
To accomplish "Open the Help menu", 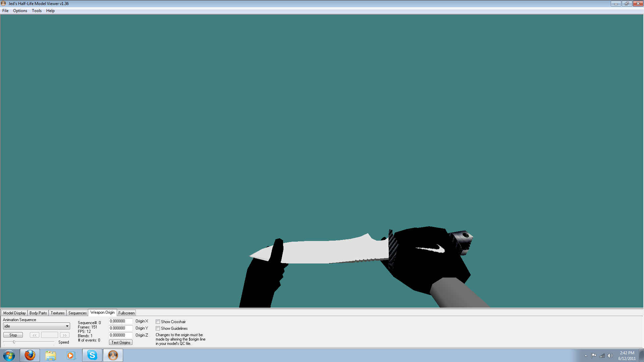I will (x=50, y=11).
